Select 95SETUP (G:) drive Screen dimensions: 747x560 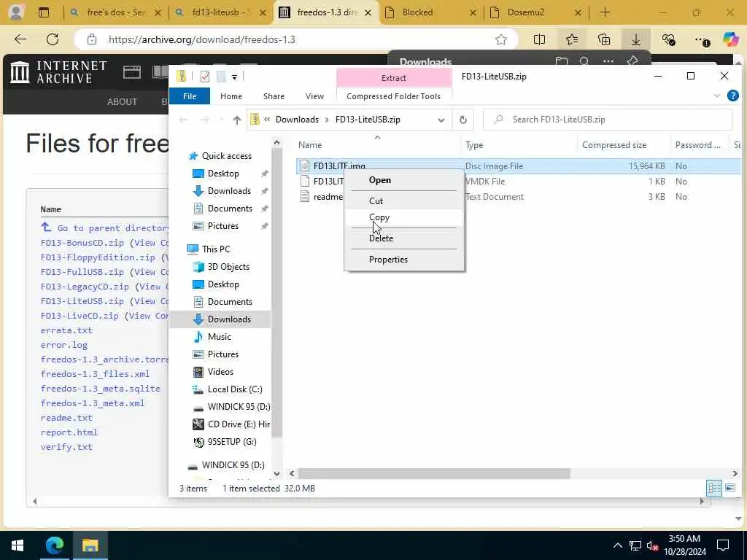click(x=231, y=442)
